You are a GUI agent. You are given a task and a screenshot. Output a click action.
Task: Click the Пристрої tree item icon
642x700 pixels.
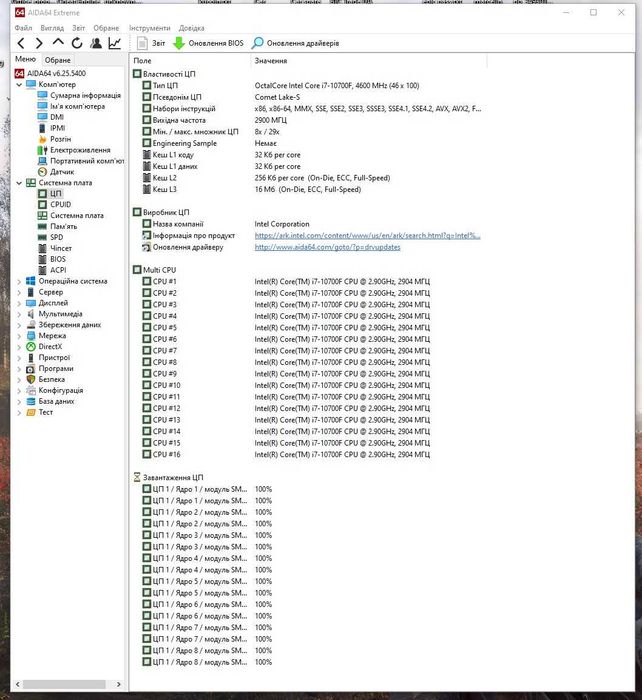30,358
